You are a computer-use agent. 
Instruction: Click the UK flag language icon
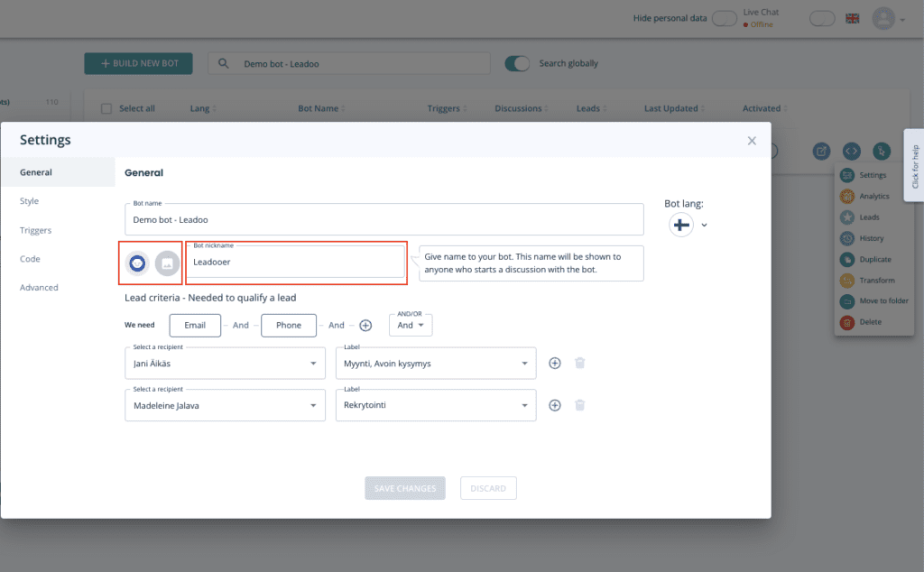(852, 18)
